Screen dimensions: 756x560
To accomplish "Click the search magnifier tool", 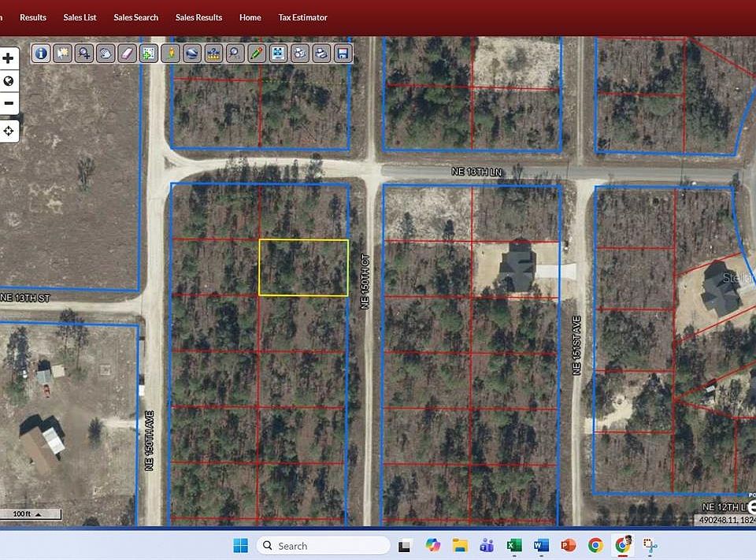I will coord(235,53).
